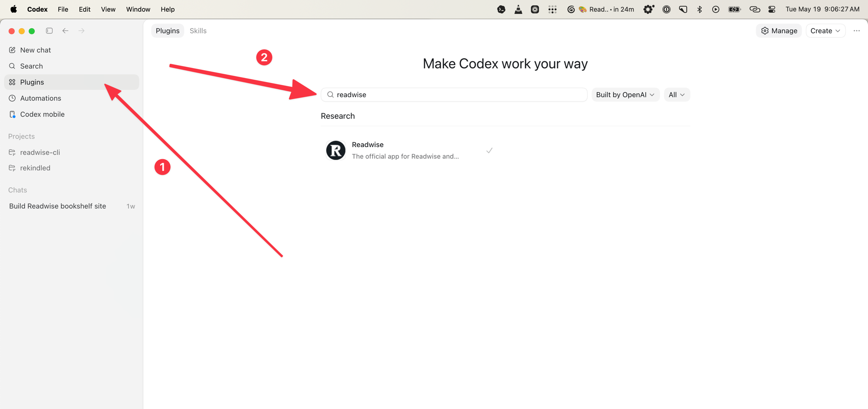Click the Manage button
This screenshot has height=409, width=868.
pos(779,31)
